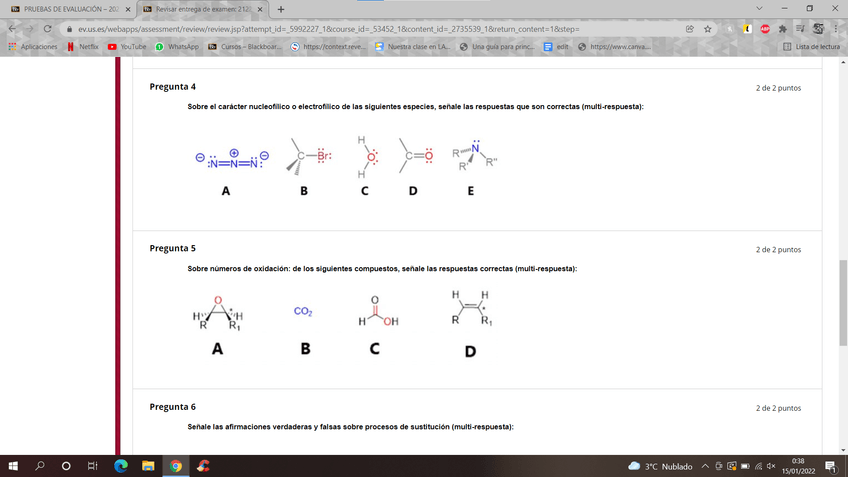
Task: Click the CO2 formula in Pregunta 5
Action: tap(303, 311)
